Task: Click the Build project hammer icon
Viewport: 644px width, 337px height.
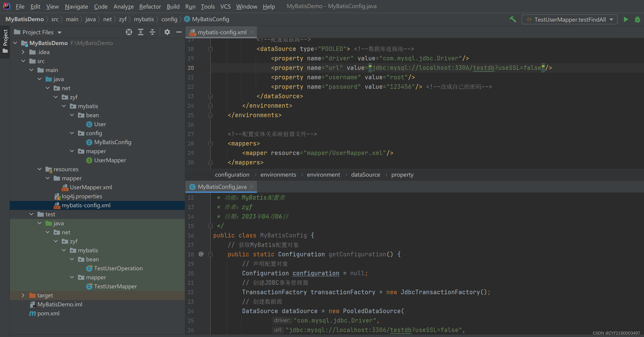Action: pos(513,19)
